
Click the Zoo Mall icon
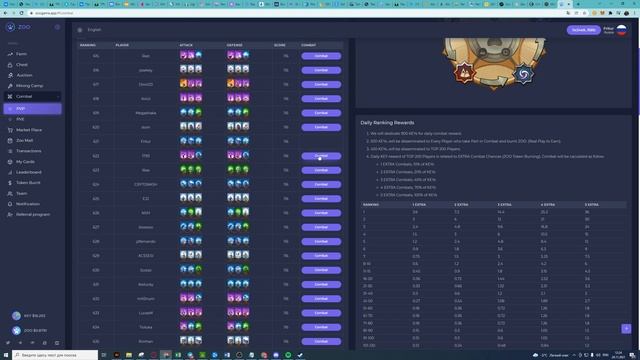coord(10,140)
